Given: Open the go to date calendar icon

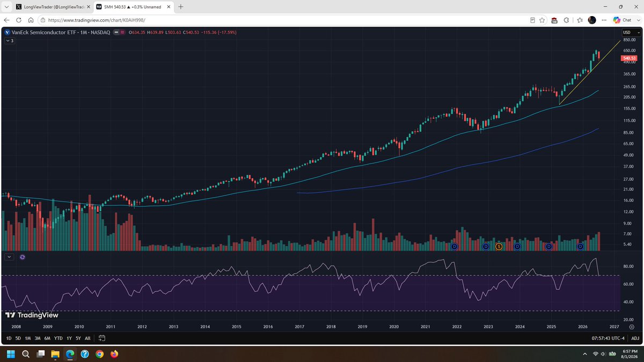Looking at the screenshot, I should pos(102,338).
